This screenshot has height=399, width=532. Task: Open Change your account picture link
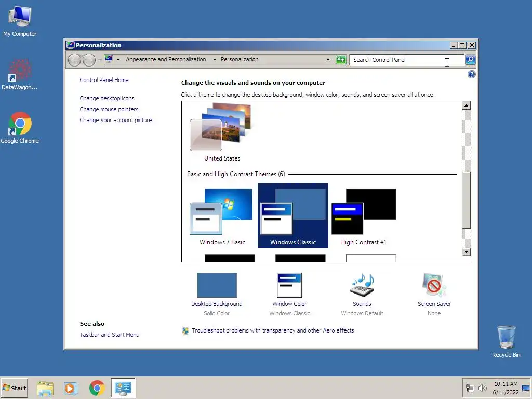(116, 120)
